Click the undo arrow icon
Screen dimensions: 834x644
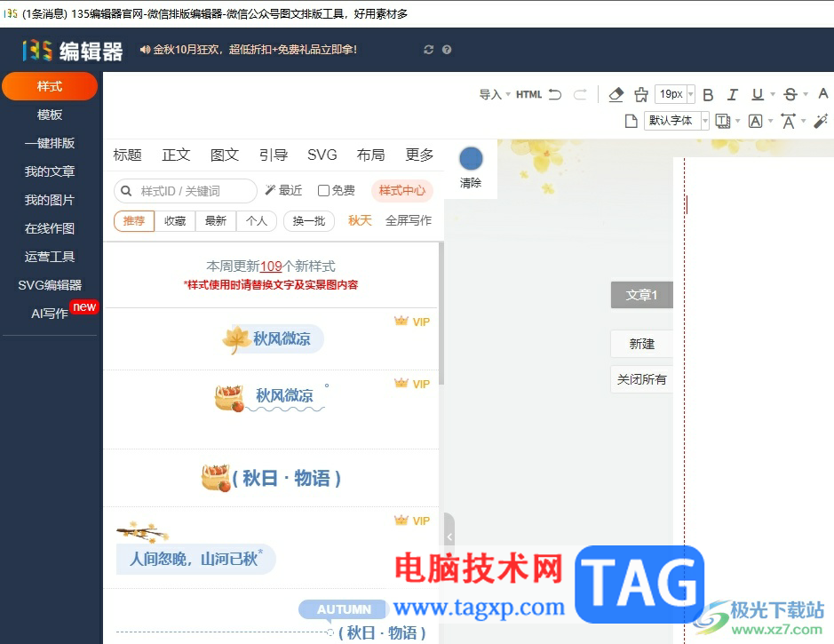(x=555, y=95)
